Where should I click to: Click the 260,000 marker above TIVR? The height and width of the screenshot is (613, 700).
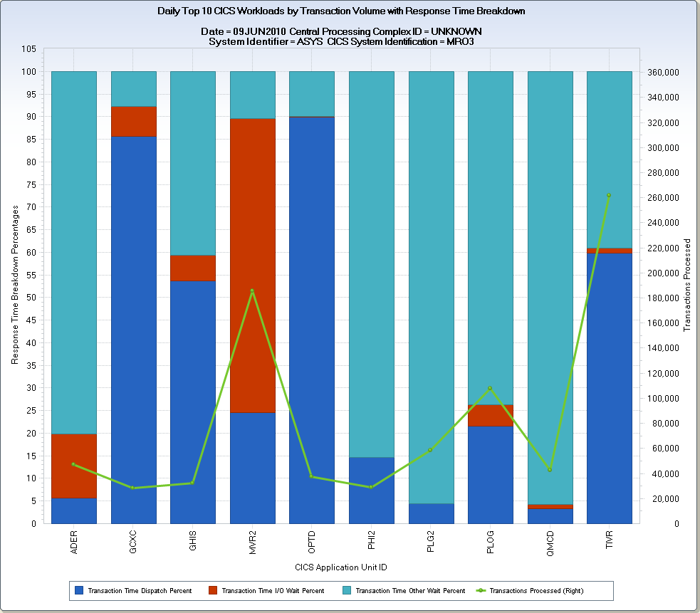click(609, 194)
